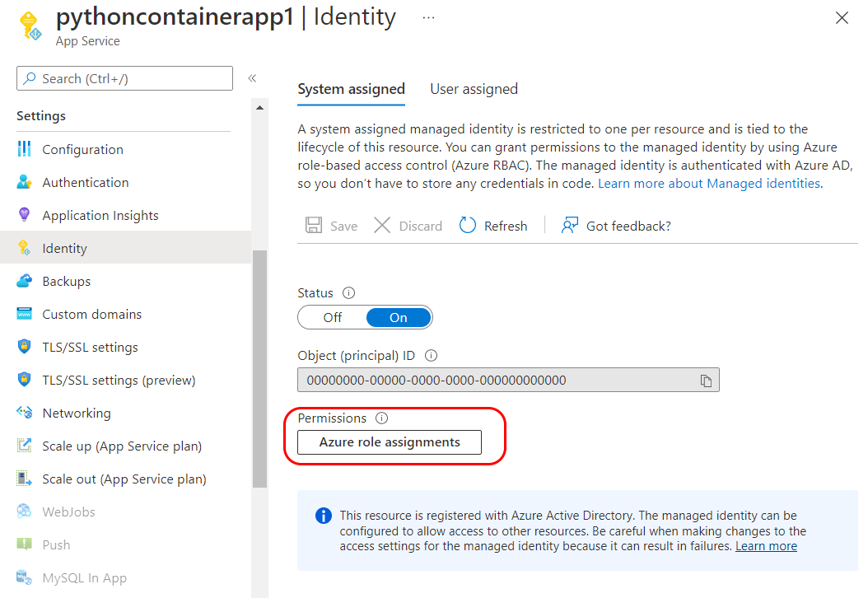
Task: Switch to the User assigned tab
Action: [x=474, y=89]
